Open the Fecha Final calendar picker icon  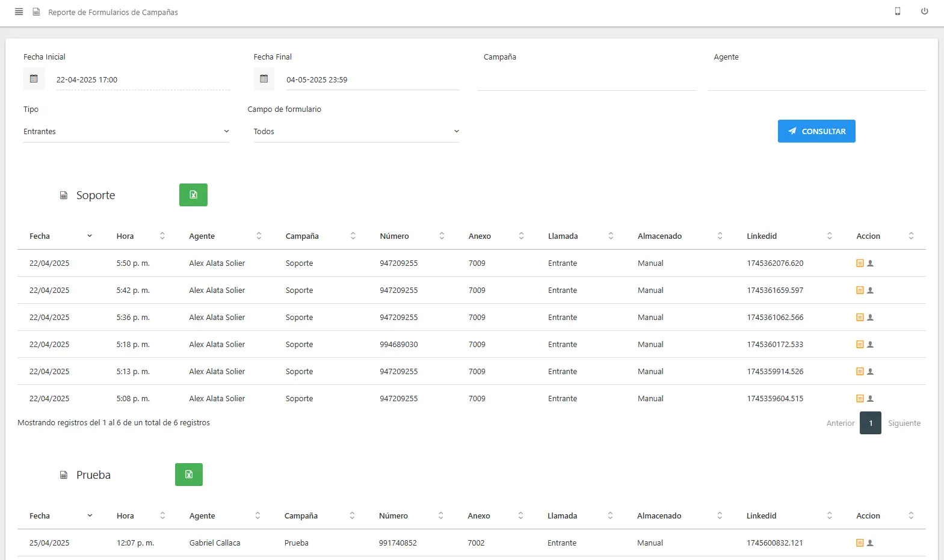point(264,79)
